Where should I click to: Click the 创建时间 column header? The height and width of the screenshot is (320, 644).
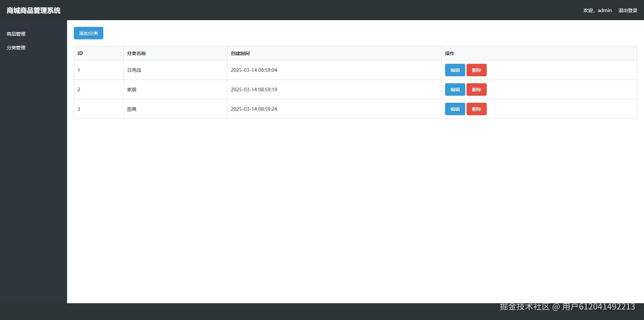point(334,53)
